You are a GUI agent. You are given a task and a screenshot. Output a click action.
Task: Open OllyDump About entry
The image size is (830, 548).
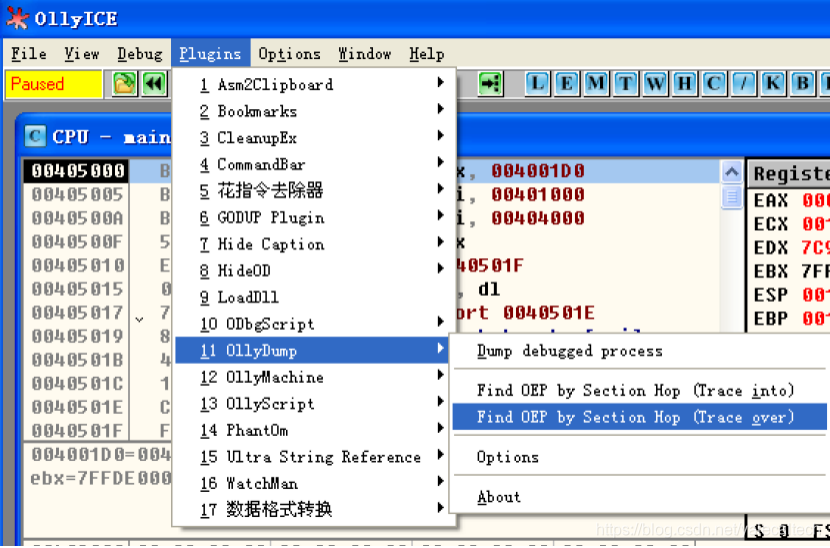639,497
